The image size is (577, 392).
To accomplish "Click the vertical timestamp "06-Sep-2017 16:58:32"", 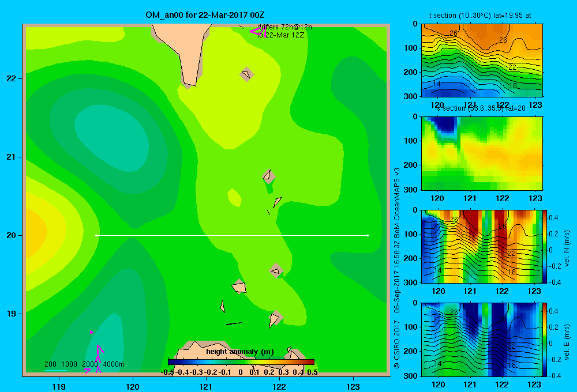I will 397,277.
